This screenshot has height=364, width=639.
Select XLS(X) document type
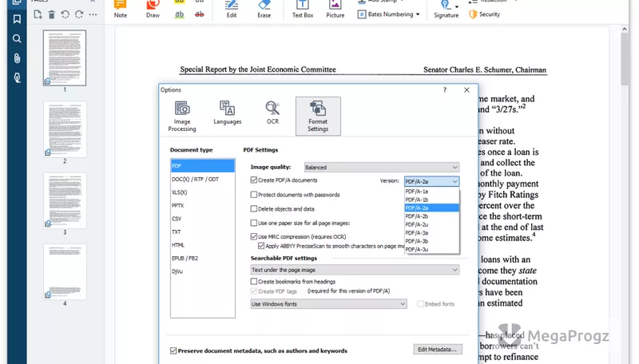pyautogui.click(x=203, y=192)
